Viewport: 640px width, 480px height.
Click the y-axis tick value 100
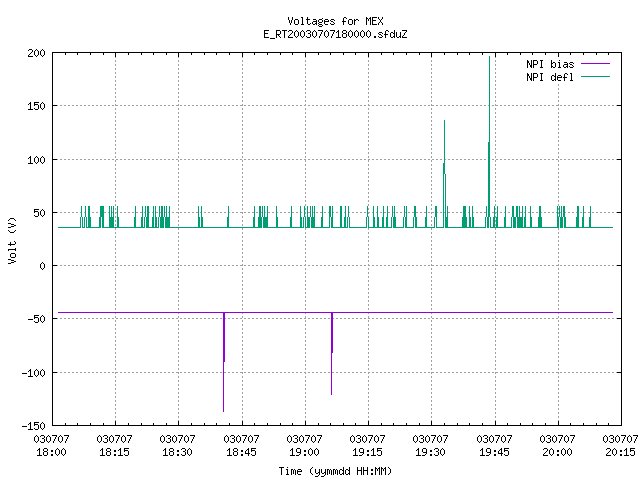pyautogui.click(x=36, y=160)
